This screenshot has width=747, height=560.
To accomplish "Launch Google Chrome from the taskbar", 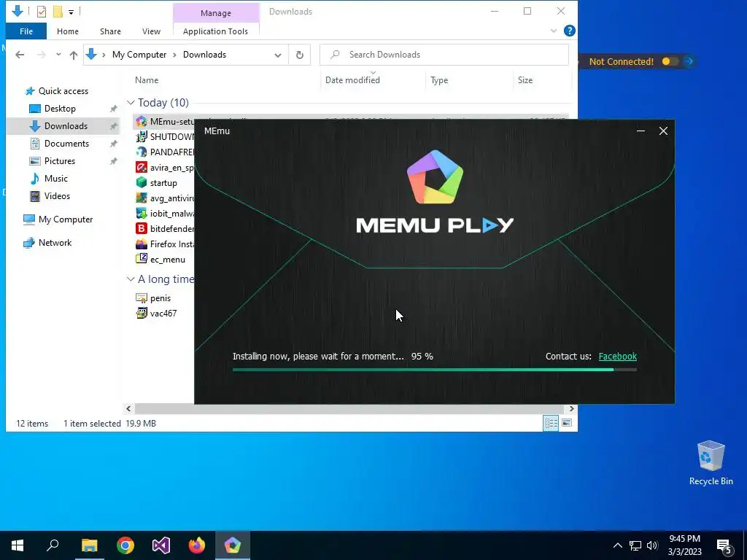I will click(x=125, y=545).
